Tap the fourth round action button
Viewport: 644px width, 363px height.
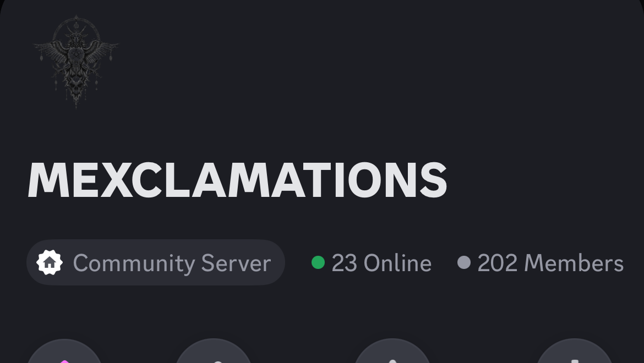575,351
